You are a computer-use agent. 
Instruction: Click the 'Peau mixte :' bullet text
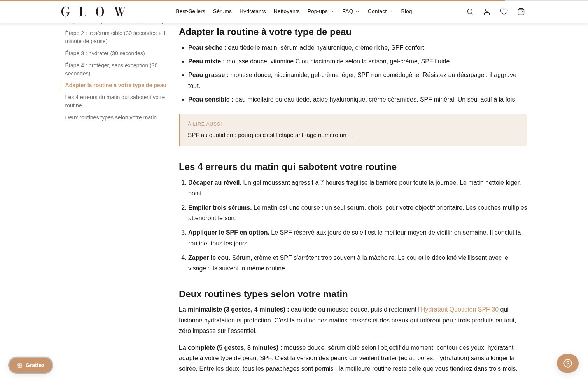point(206,61)
